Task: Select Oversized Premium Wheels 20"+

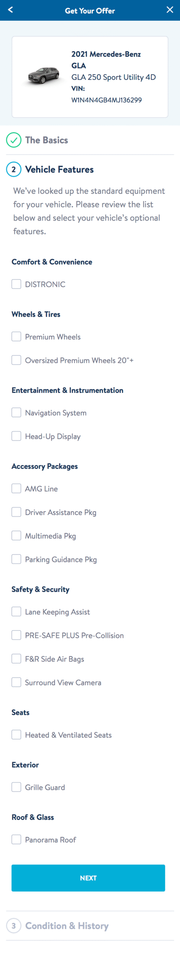Action: click(16, 360)
